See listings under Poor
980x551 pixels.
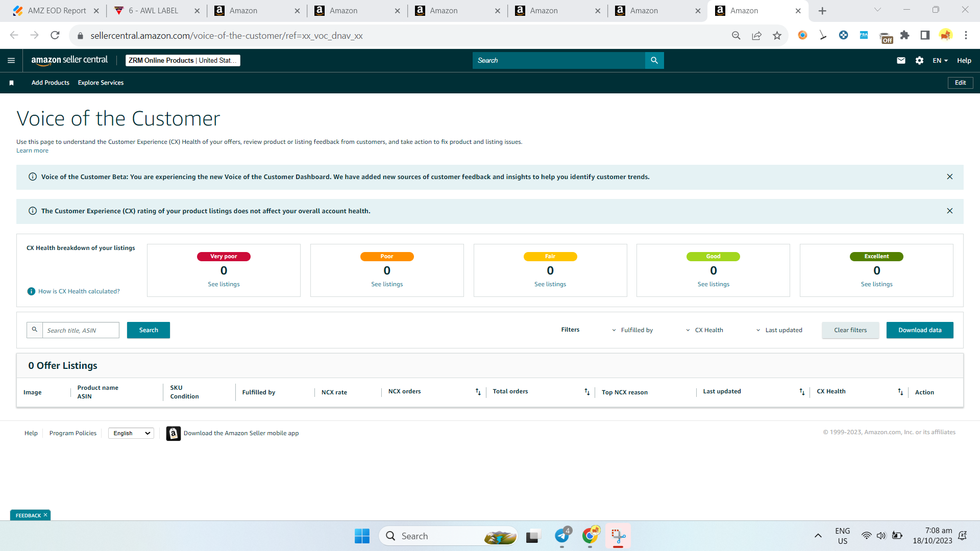coord(387,284)
